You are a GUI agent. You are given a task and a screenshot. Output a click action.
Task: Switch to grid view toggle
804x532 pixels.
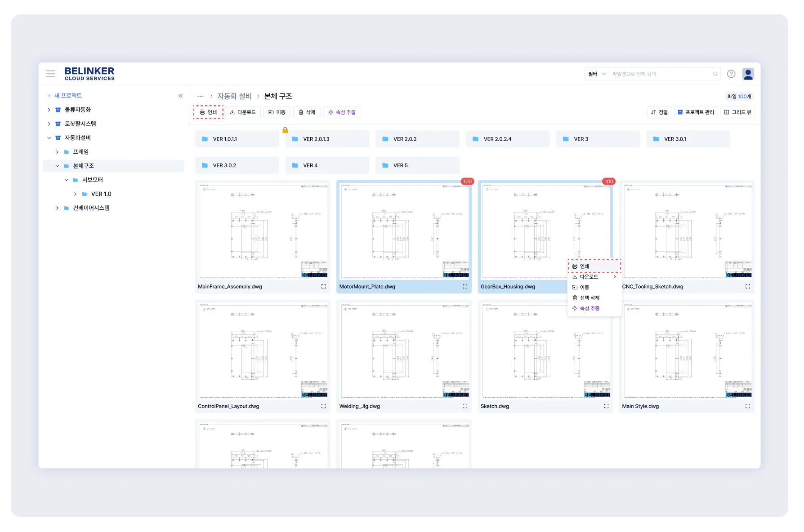pos(737,112)
